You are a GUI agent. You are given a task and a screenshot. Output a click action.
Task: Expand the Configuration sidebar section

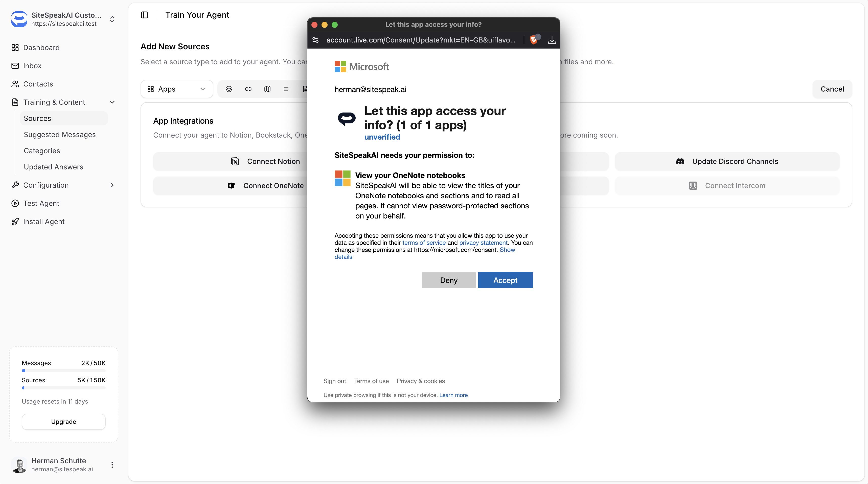pyautogui.click(x=112, y=185)
